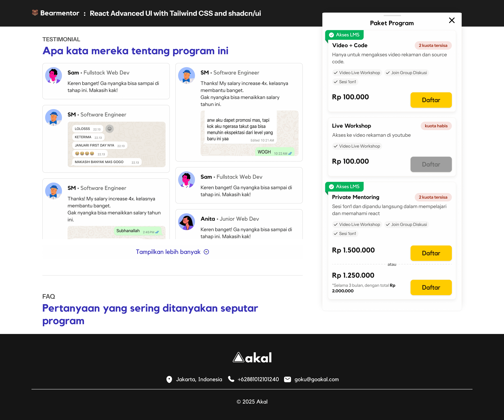Click Daftar for Rp 1.500.000 Private Mentoring

[431, 253]
